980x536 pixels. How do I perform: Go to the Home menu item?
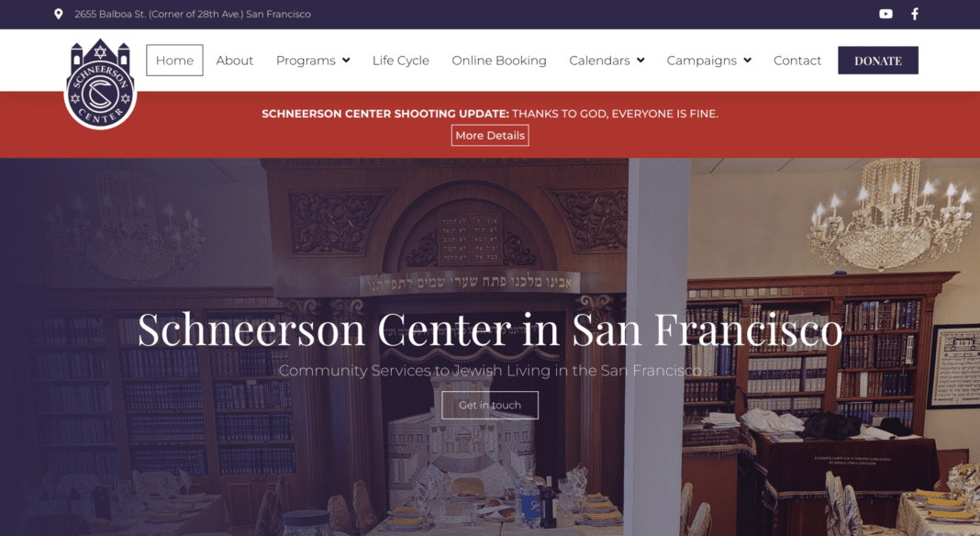tap(174, 60)
